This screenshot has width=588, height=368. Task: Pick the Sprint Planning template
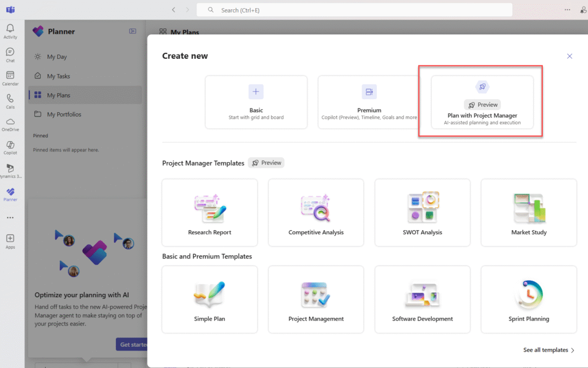[529, 299]
